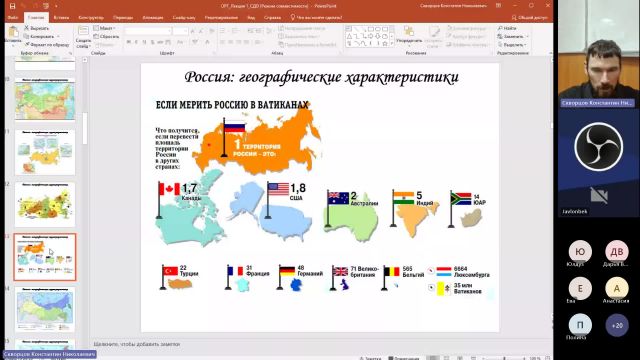Switch to the Slide Show (Слайд-шоу) tab
Image resolution: width=640 pixels, height=360 pixels.
pos(184,18)
